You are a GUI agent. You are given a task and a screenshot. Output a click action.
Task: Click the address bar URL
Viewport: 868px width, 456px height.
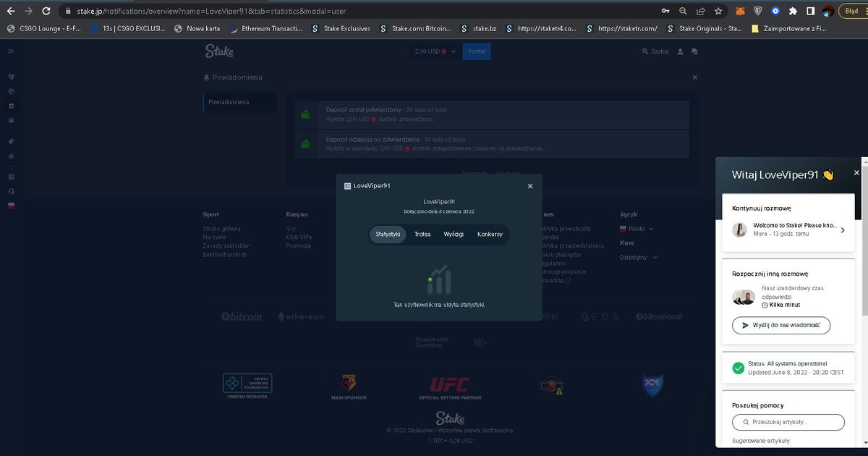(211, 12)
